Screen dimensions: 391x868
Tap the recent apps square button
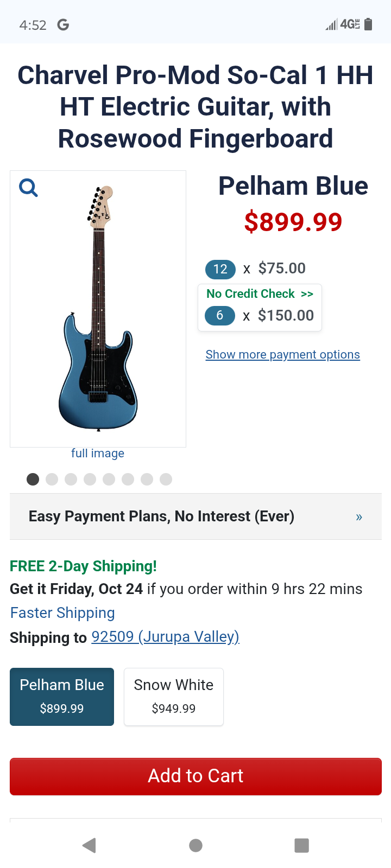301,845
